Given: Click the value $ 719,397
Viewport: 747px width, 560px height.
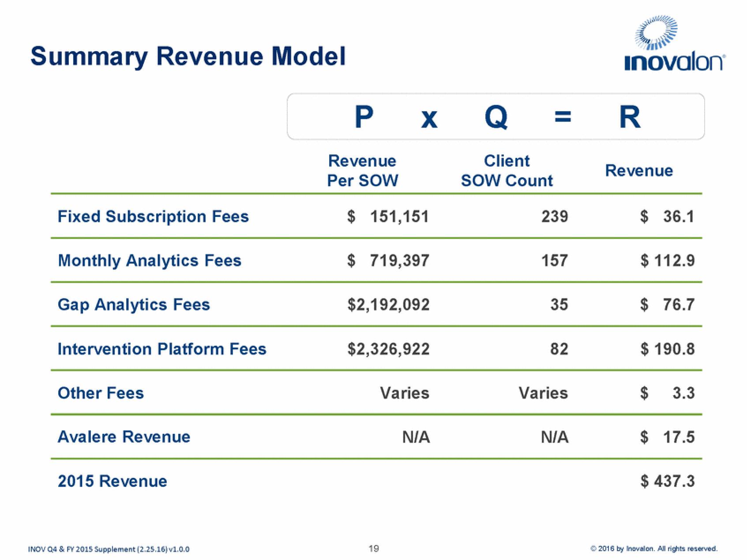Looking at the screenshot, I should click(x=388, y=261).
